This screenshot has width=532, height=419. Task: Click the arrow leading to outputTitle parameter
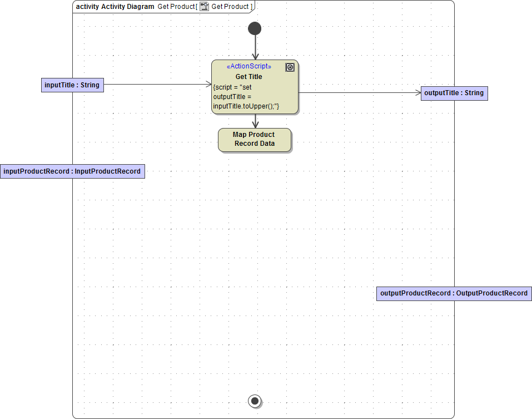pos(361,93)
